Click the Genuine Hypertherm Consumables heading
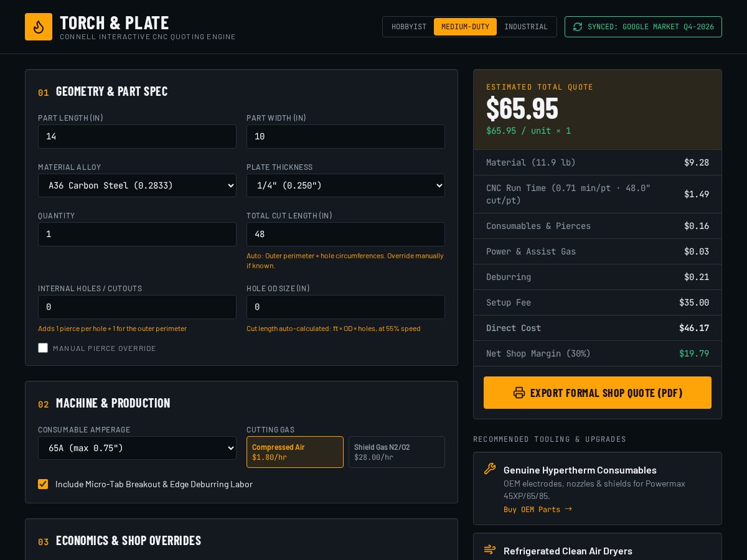747x560 pixels. [580, 470]
